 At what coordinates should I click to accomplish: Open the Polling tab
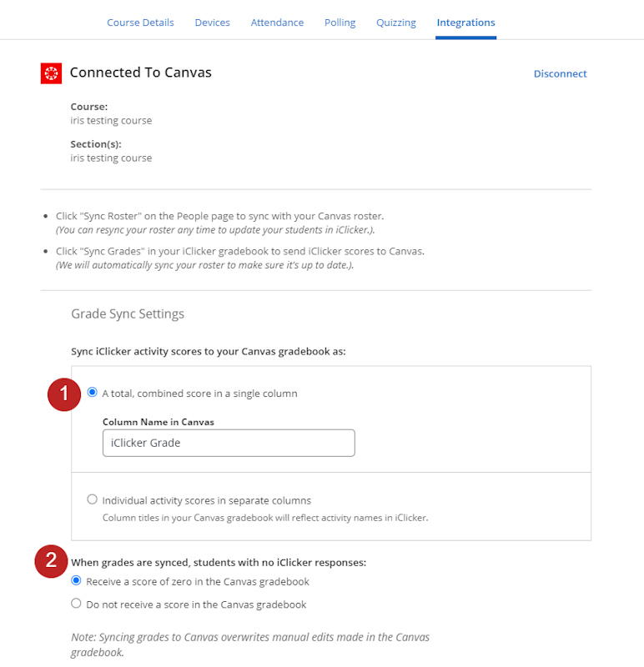340,23
